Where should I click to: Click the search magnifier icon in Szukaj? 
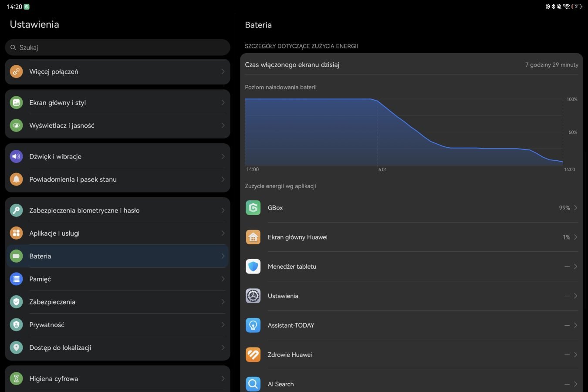(x=13, y=47)
